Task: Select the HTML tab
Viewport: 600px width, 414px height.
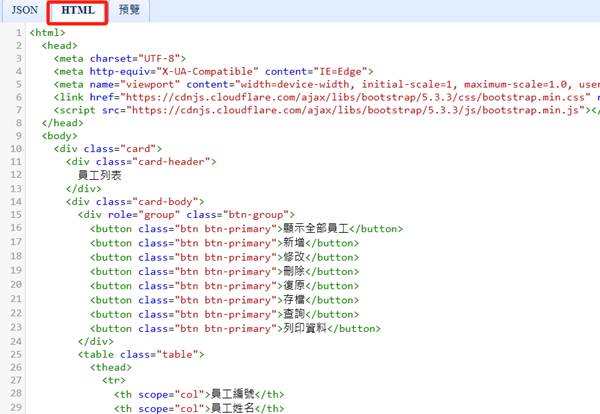Action: 78,9
